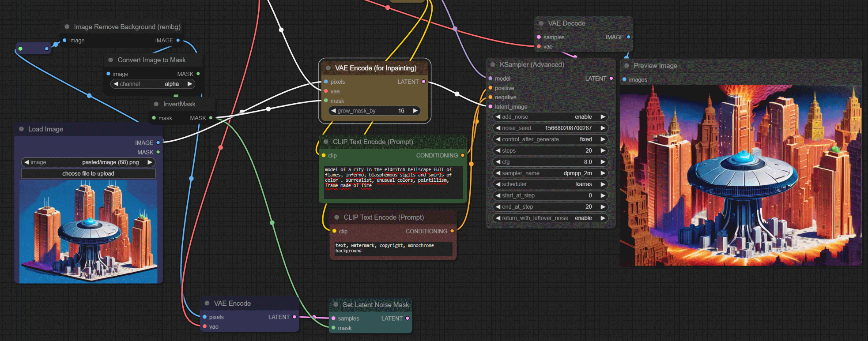This screenshot has height=341, width=868.
Task: Collapse the Load Image node via its title dot
Action: pos(21,129)
